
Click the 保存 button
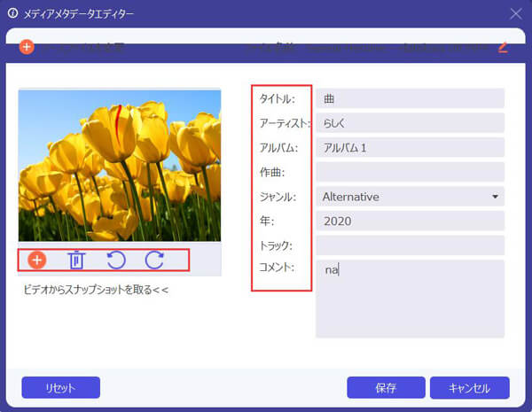coord(386,387)
